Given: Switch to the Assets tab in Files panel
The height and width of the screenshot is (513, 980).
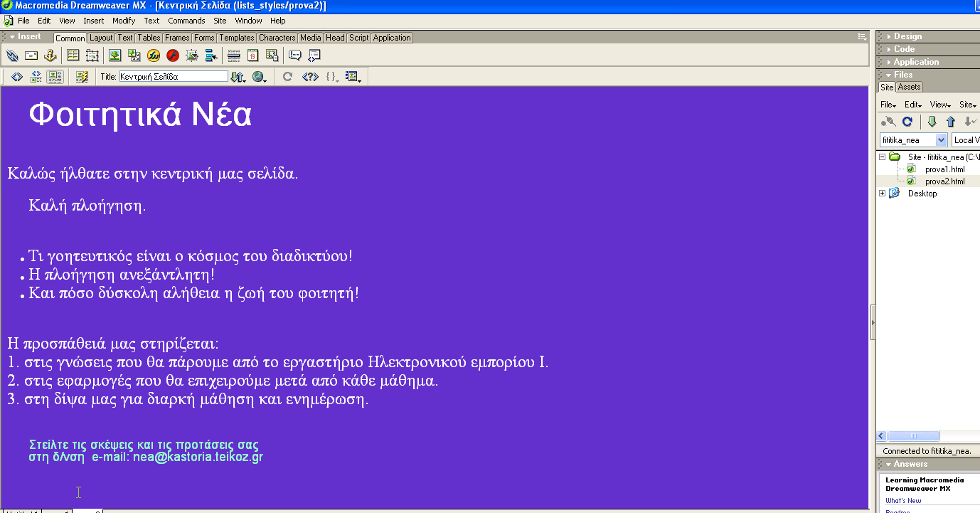Looking at the screenshot, I should coord(909,87).
